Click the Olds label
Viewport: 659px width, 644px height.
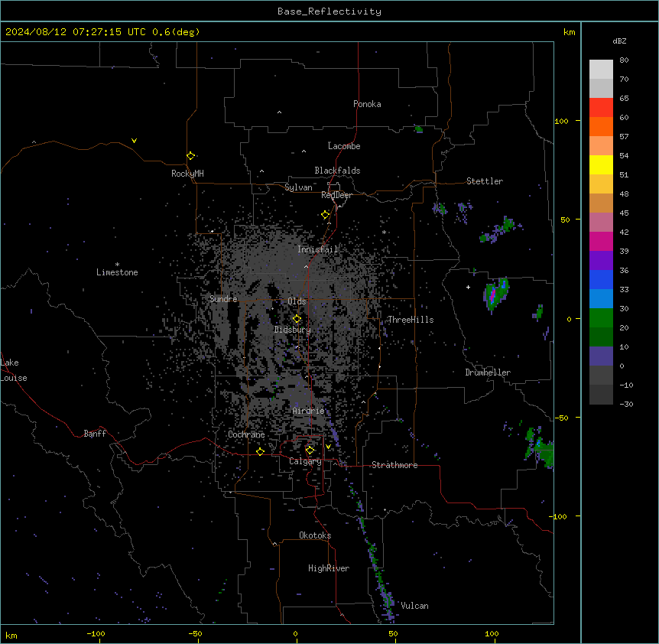pyautogui.click(x=297, y=301)
